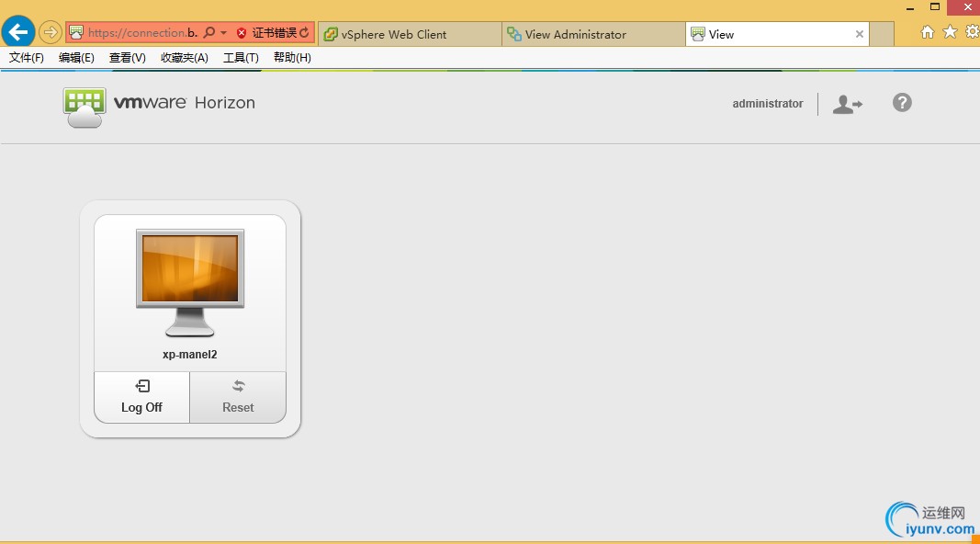Click the search magnifier in address bar
The width and height of the screenshot is (980, 544).
tap(209, 32)
